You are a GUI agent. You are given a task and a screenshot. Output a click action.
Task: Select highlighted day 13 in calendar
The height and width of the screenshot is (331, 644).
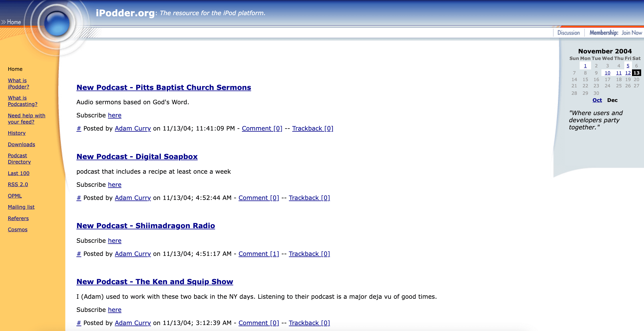(x=636, y=73)
